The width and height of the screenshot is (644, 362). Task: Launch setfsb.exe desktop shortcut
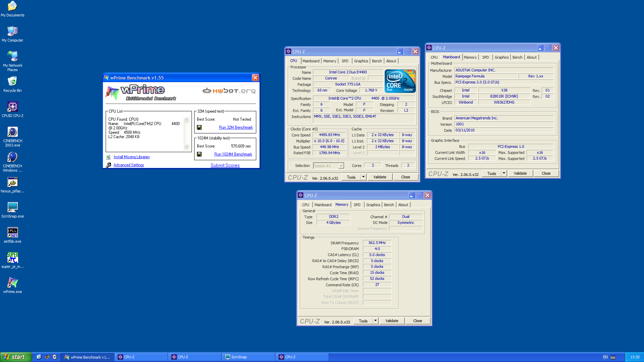[12, 235]
